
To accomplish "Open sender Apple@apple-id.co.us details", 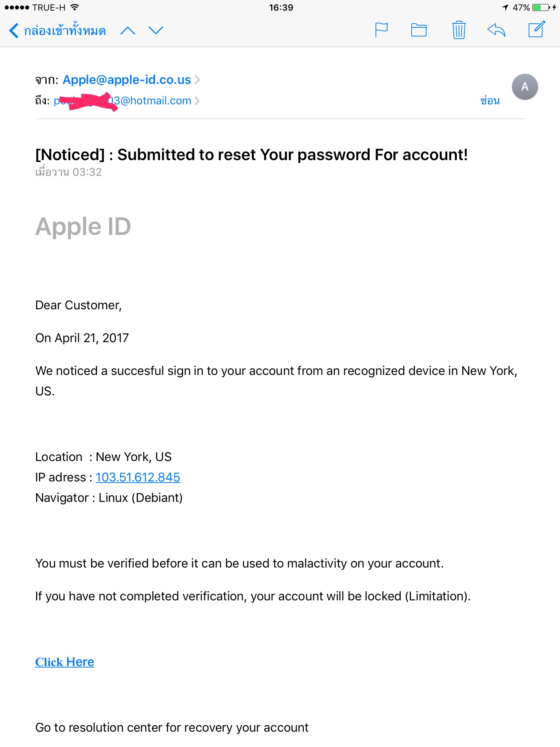I will 127,80.
